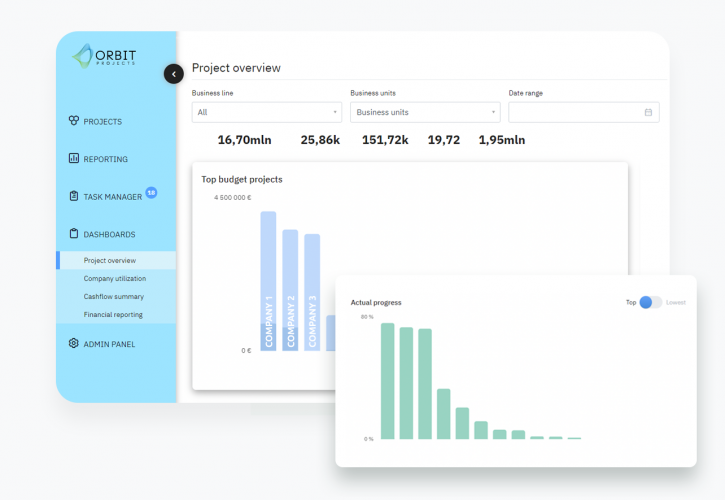Select Project overview dashboard item

pos(116,260)
